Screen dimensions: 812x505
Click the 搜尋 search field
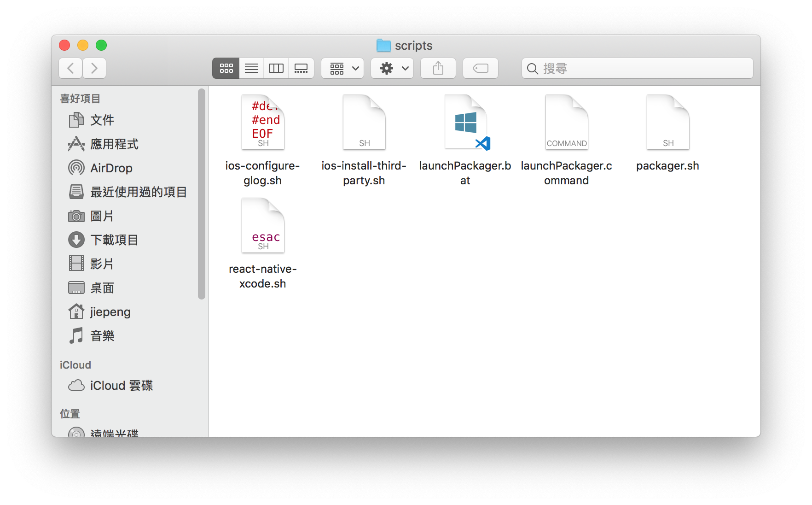(x=637, y=69)
